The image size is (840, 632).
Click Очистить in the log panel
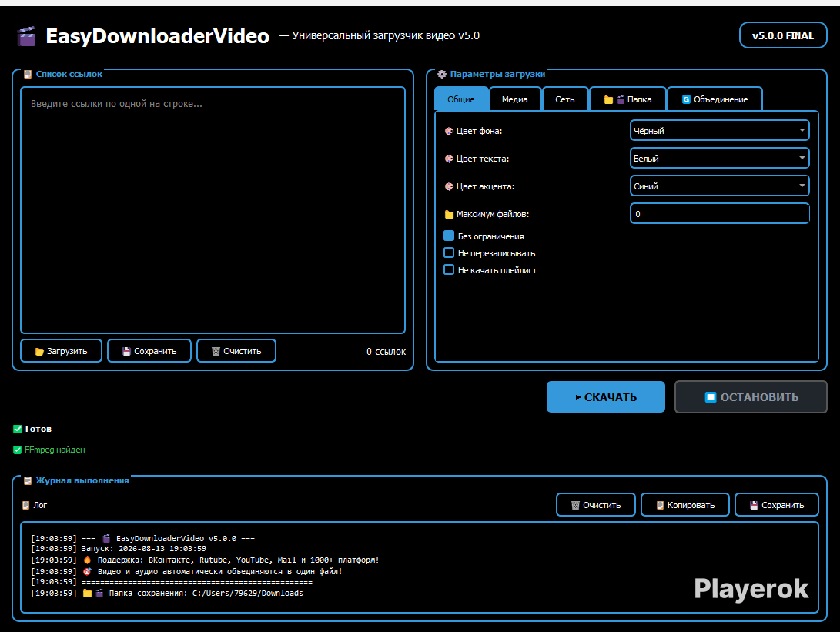[596, 504]
